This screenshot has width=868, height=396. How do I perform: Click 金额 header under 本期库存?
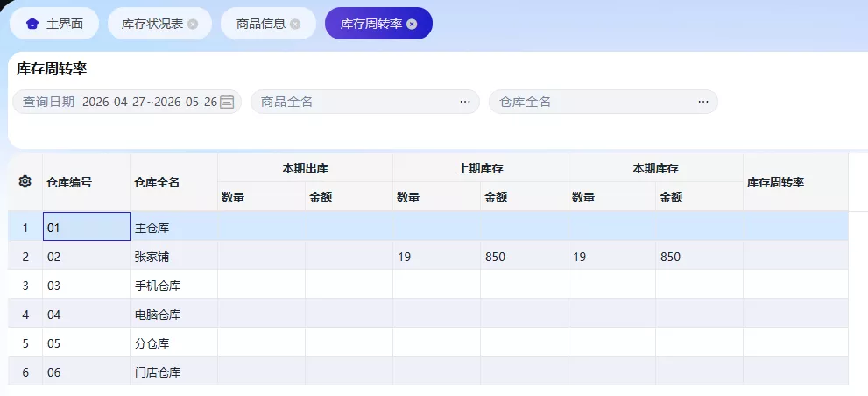(699, 196)
